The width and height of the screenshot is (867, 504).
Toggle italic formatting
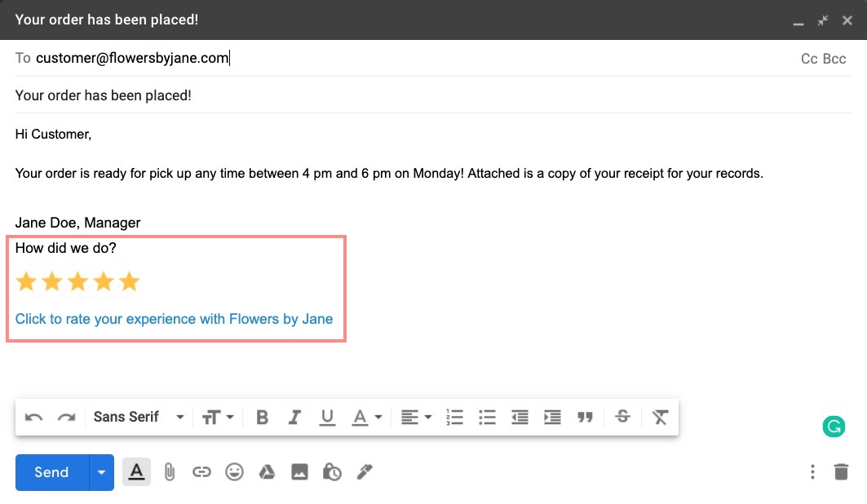294,418
